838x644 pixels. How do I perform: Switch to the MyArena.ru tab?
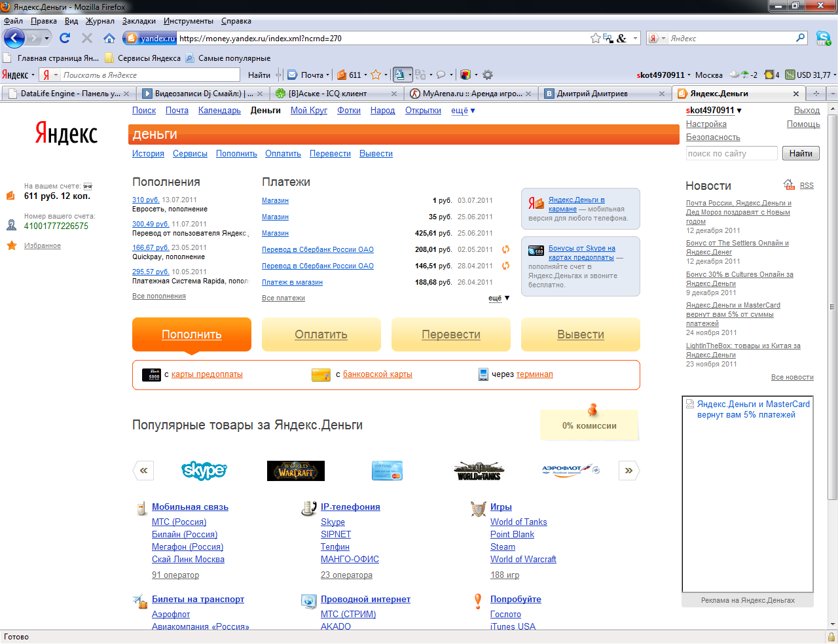[x=470, y=94]
